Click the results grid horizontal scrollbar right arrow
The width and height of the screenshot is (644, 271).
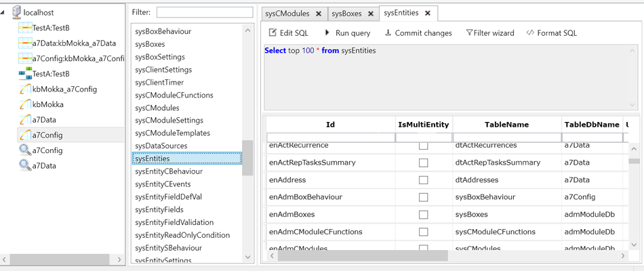[622, 256]
